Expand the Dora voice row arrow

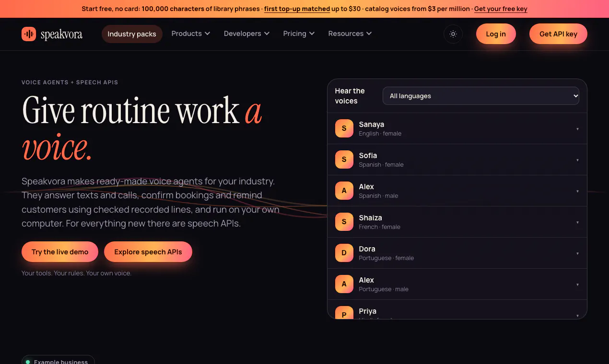pyautogui.click(x=577, y=253)
